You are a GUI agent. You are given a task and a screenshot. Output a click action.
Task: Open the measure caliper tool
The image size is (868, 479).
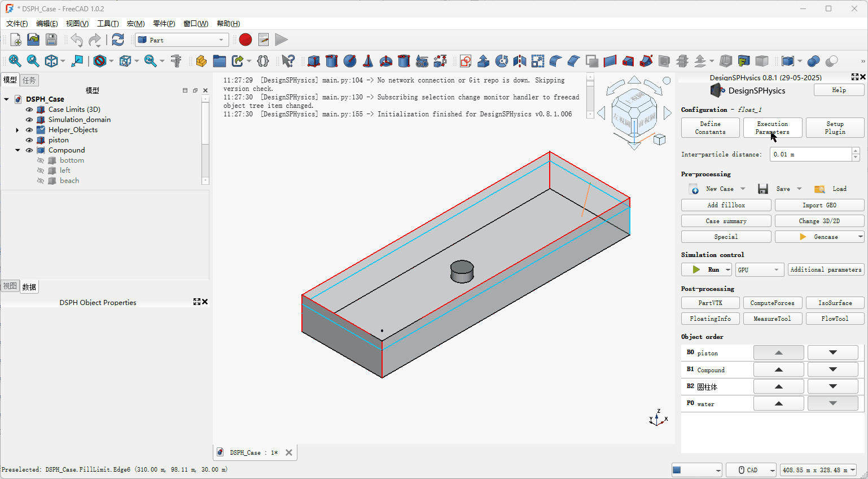click(x=176, y=61)
